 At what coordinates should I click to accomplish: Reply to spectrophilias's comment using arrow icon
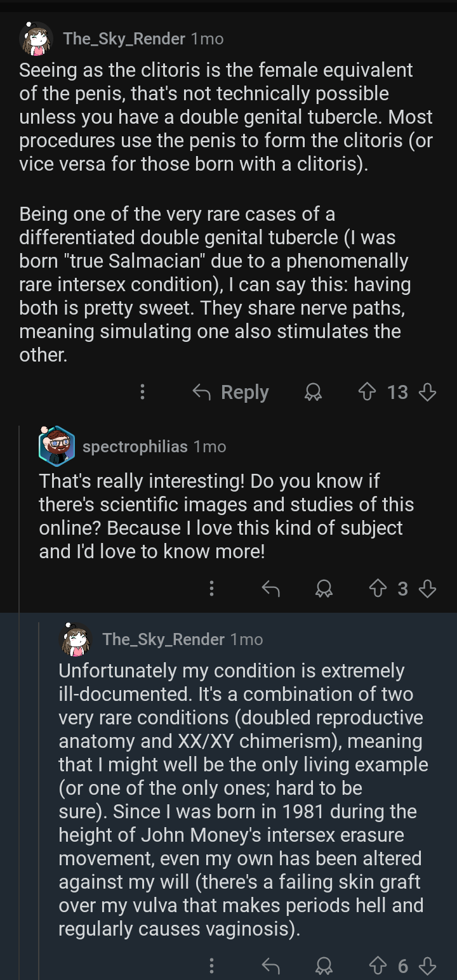tap(271, 589)
